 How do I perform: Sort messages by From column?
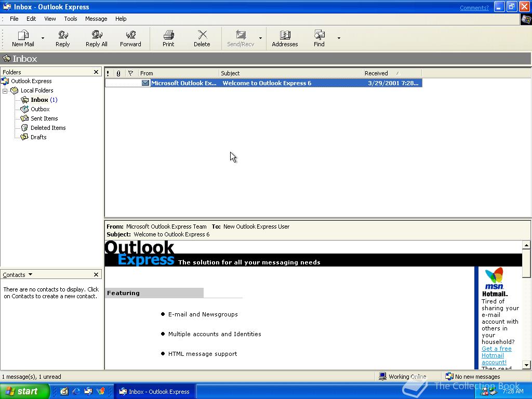pyautogui.click(x=179, y=73)
